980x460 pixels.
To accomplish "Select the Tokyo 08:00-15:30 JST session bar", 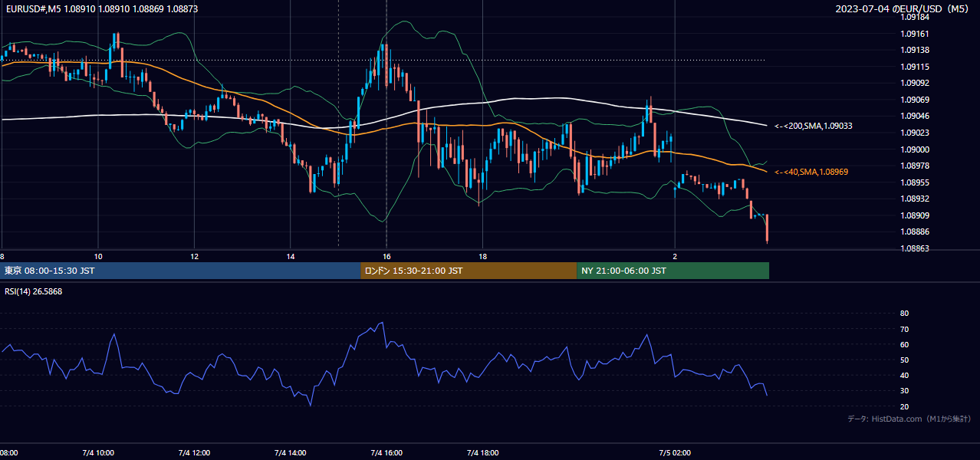I will pyautogui.click(x=180, y=271).
